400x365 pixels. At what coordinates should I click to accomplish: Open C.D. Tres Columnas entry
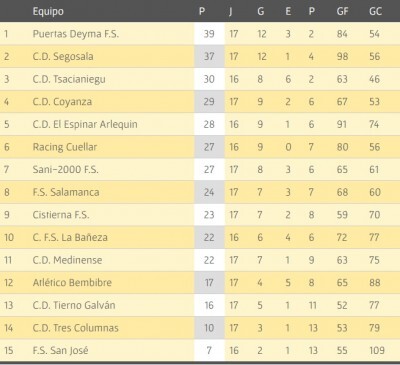pyautogui.click(x=75, y=328)
